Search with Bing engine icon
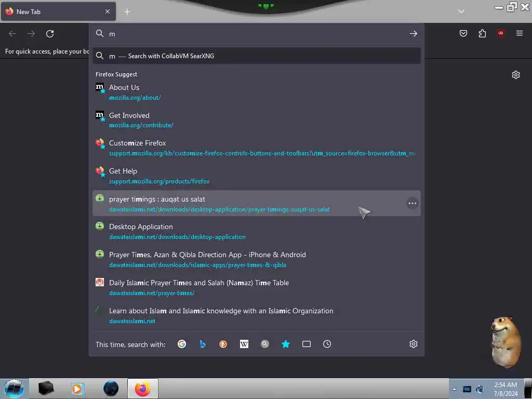The height and width of the screenshot is (399, 532). pos(203,344)
